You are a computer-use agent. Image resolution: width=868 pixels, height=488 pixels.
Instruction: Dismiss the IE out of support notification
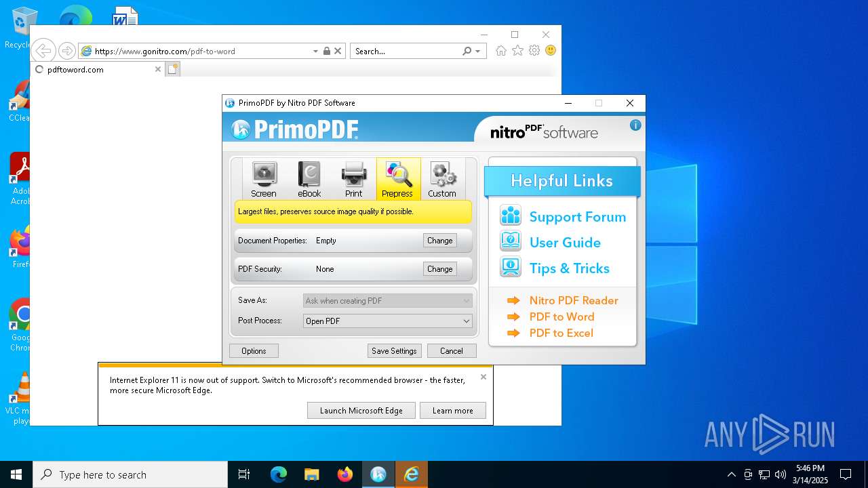point(484,377)
